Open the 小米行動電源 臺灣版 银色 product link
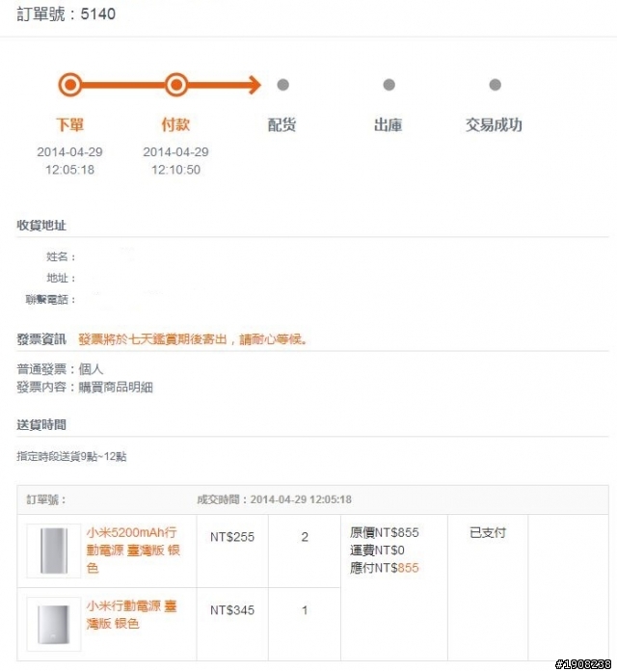The width and height of the screenshot is (617, 672). click(x=131, y=614)
